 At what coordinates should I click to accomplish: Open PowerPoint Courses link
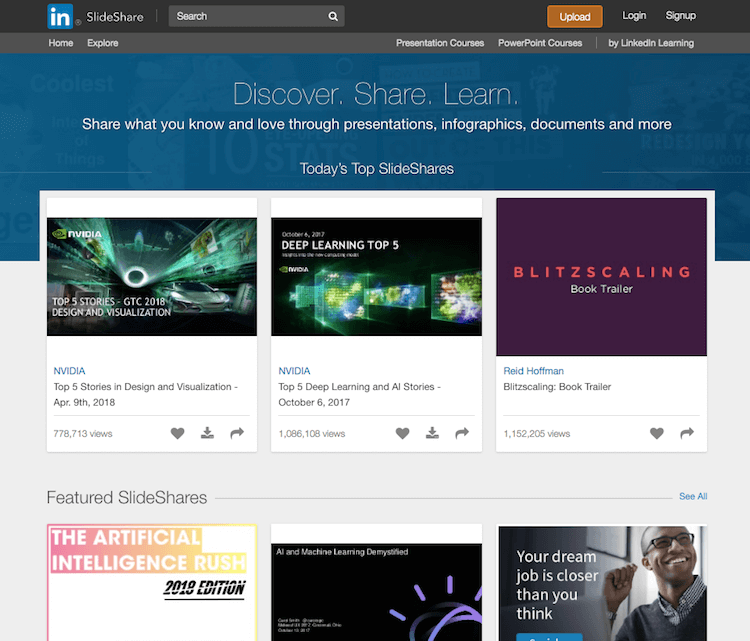click(x=540, y=43)
